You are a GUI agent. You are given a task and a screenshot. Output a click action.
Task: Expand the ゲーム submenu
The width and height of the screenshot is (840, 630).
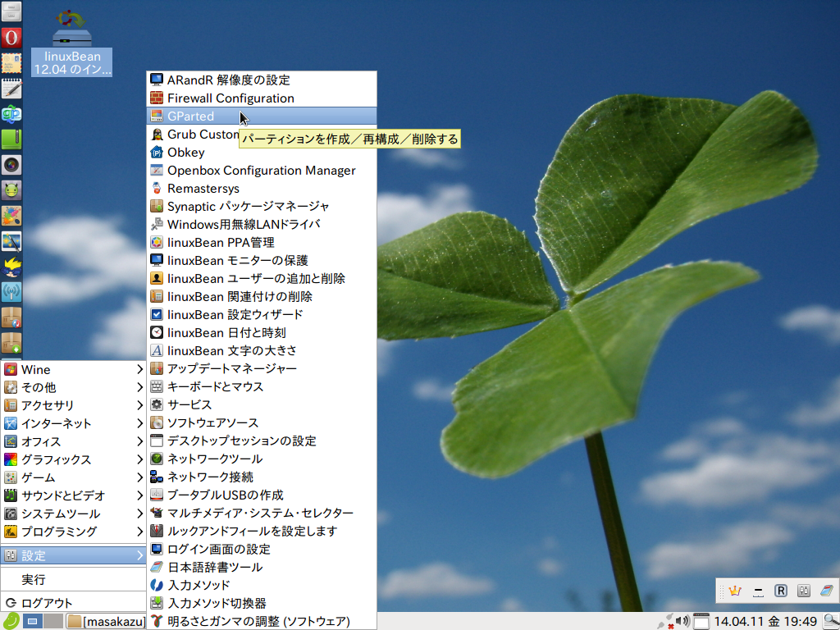tap(73, 477)
